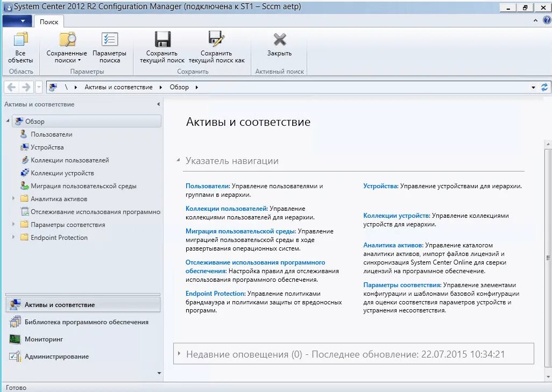Select Миграция пользовательской среды tree node
Viewport: 552px width, 392px height.
pyautogui.click(x=83, y=186)
